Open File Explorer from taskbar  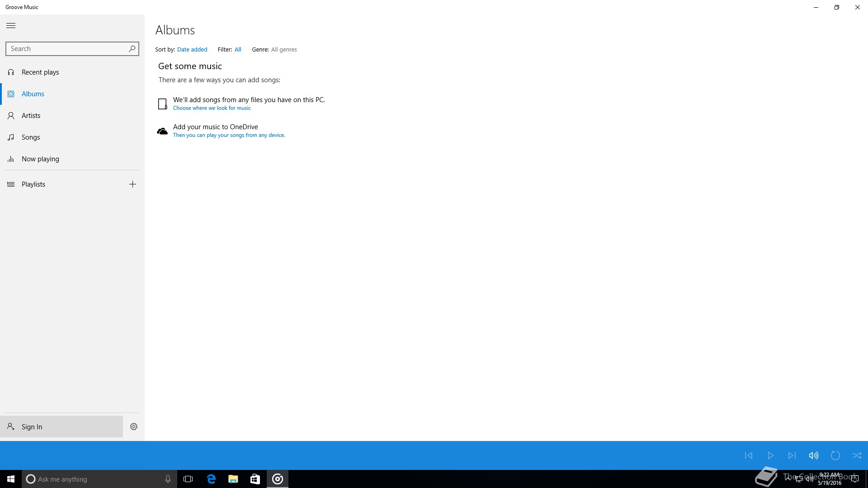(x=233, y=479)
